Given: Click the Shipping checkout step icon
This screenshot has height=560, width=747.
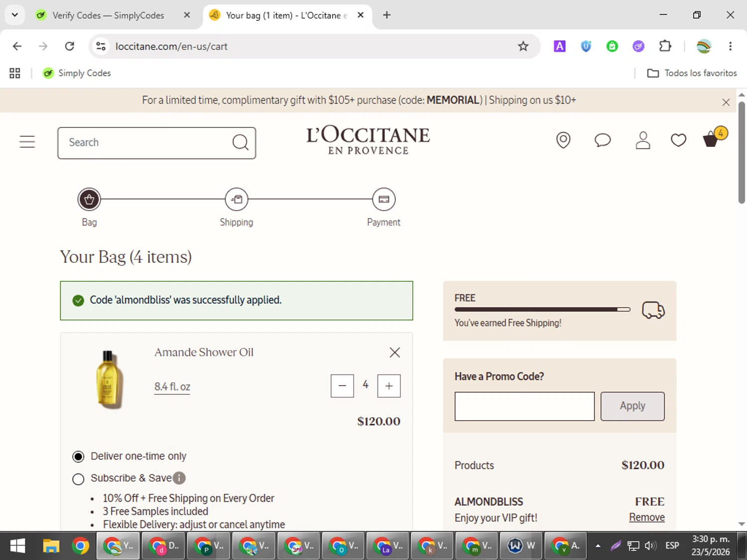Looking at the screenshot, I should (237, 200).
